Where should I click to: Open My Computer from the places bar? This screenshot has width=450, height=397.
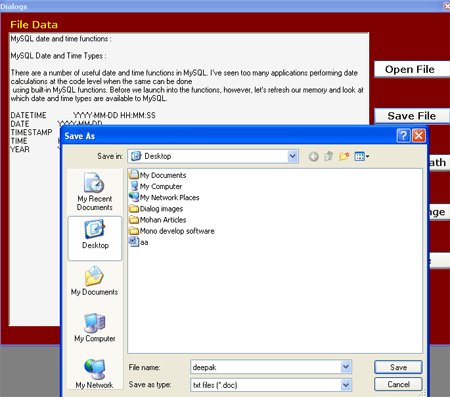click(x=95, y=328)
